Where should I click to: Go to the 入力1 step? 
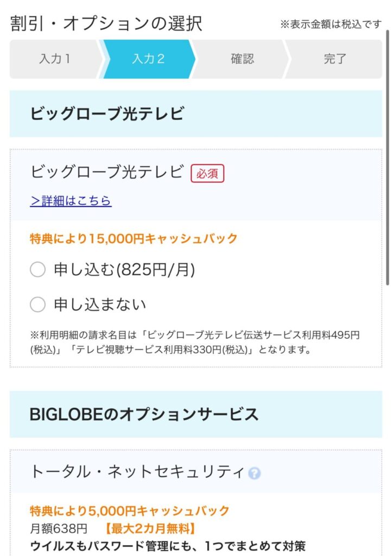55,59
